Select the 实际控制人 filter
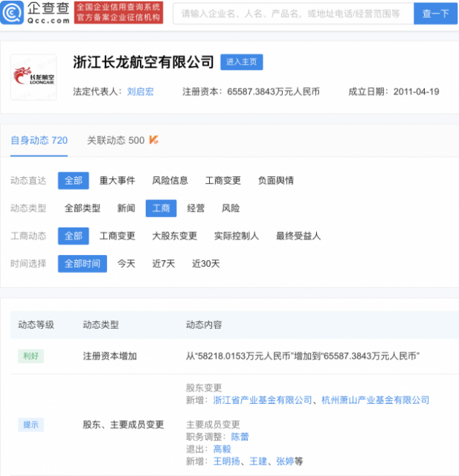Image resolution: width=459 pixels, height=476 pixels. point(237,236)
